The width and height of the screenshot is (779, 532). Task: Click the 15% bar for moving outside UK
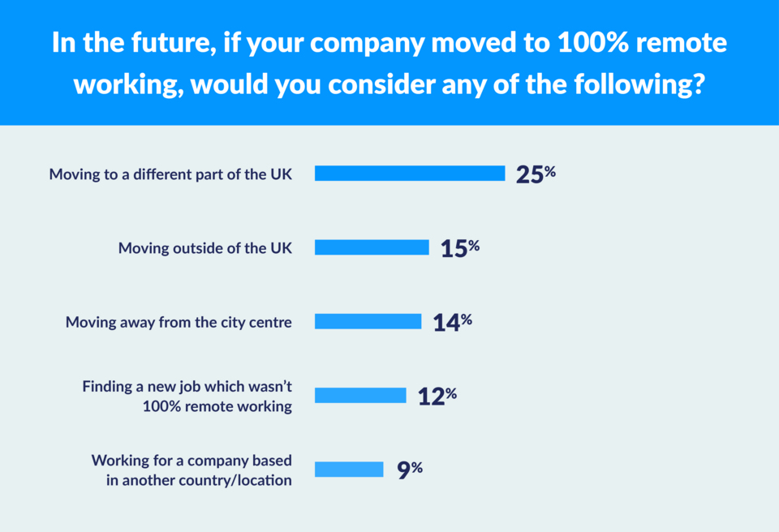click(x=372, y=247)
